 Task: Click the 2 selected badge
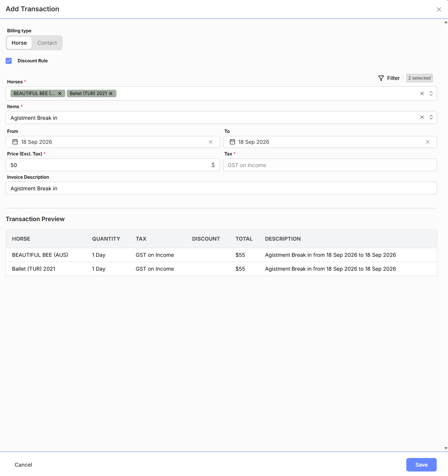click(x=419, y=78)
